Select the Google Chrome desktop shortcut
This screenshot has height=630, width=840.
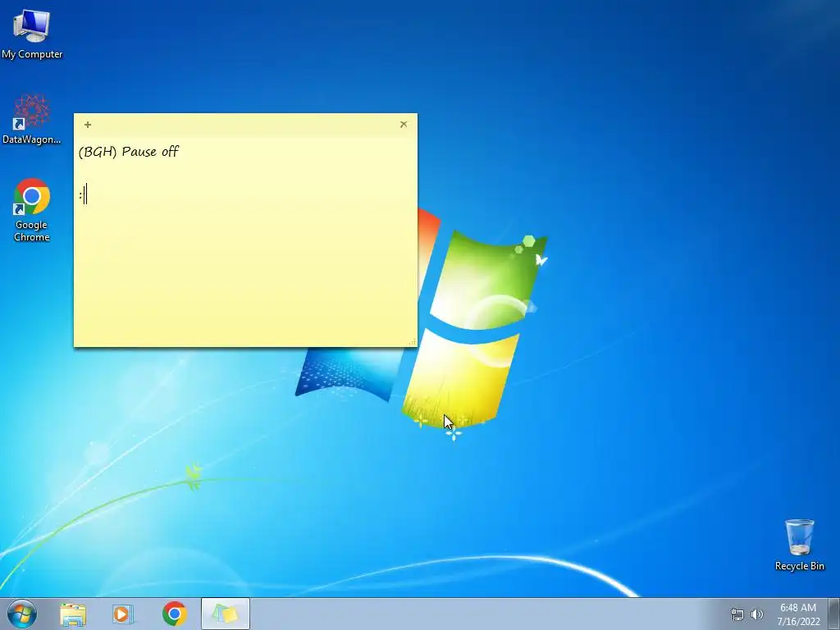(32, 209)
